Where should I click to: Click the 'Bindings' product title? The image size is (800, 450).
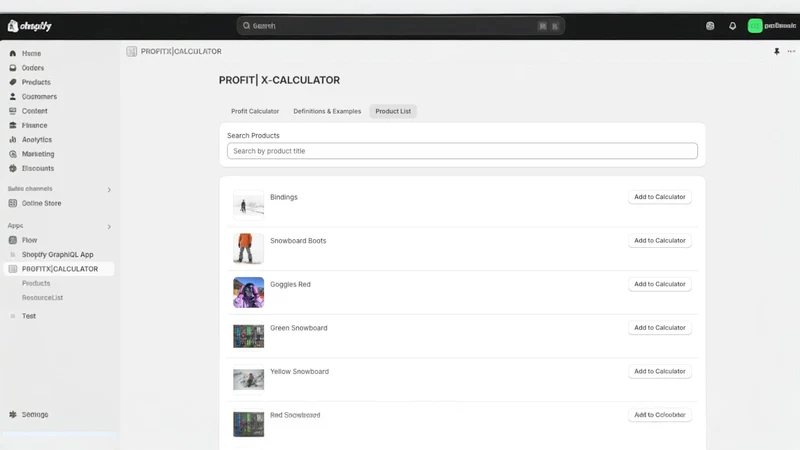284,197
